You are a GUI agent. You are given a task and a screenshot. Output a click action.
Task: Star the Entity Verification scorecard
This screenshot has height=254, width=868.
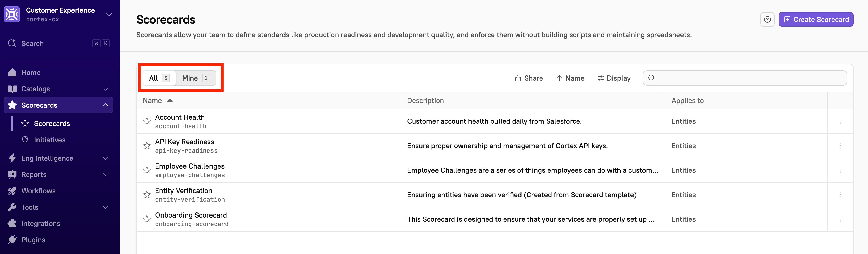pos(147,195)
